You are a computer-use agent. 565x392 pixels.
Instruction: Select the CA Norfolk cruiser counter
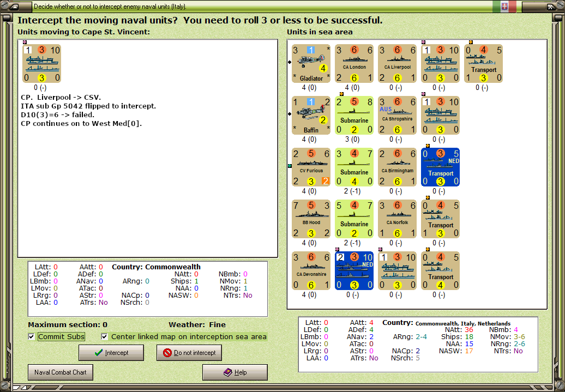(x=398, y=219)
